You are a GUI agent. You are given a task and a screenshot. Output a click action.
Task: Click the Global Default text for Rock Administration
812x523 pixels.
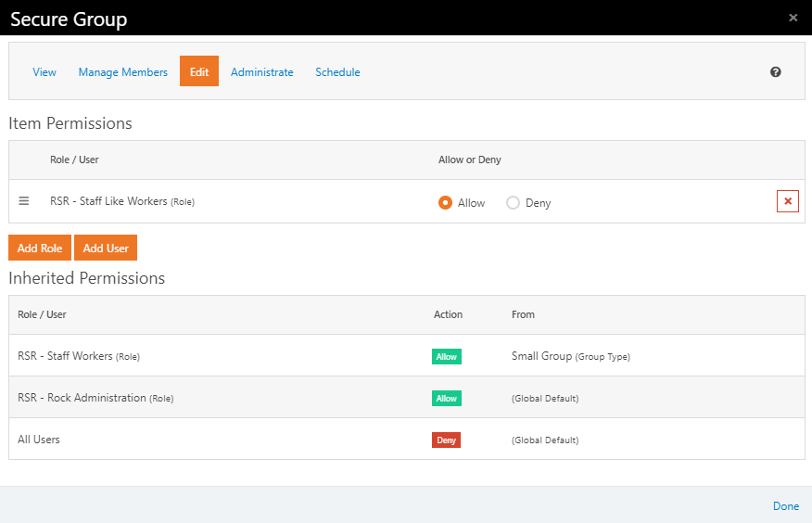pyautogui.click(x=545, y=398)
